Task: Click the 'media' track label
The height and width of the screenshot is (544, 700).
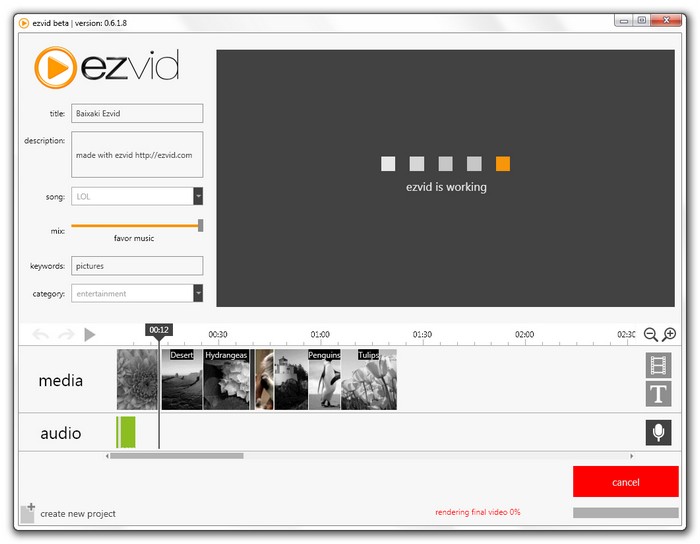Action: click(x=61, y=381)
